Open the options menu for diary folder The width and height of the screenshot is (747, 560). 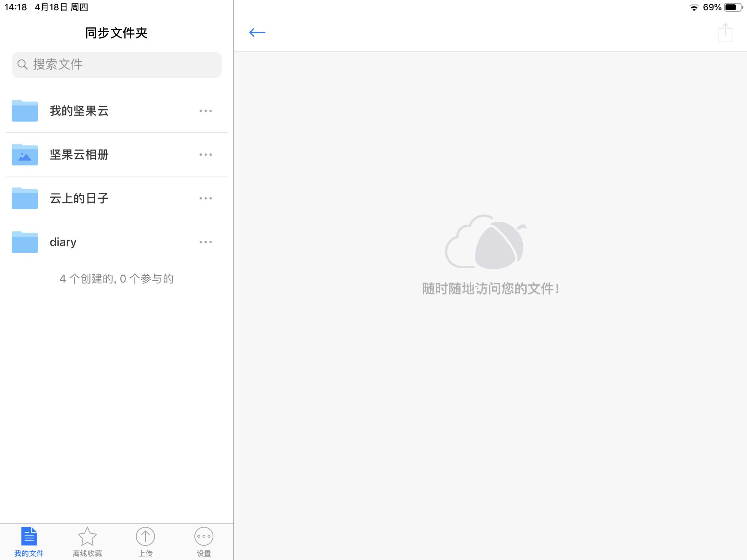tap(205, 242)
